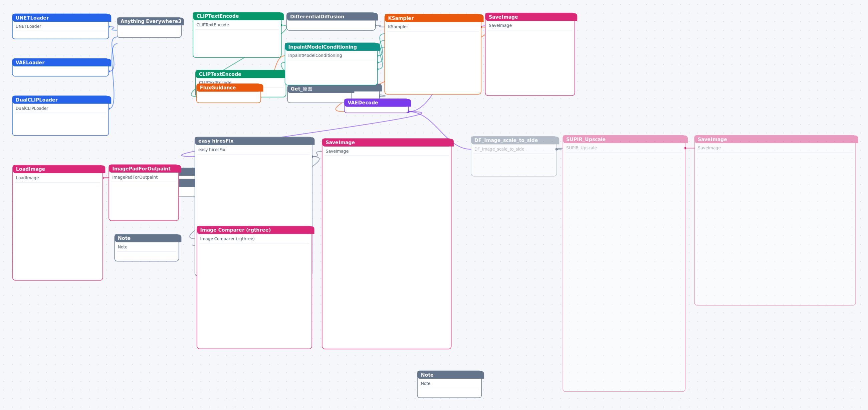Viewport: 868px width, 410px height.
Task: Click the output port dot on DF_Image_scale_to_side
Action: click(x=556, y=149)
